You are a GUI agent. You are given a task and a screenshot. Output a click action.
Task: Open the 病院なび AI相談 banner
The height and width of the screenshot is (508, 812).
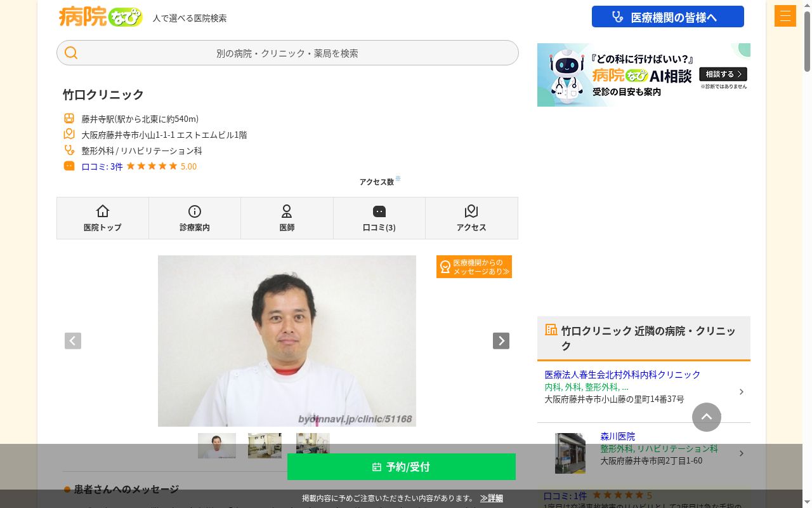644,75
